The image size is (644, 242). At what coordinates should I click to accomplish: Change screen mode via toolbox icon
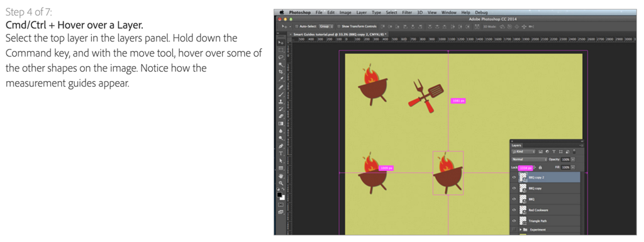281,212
